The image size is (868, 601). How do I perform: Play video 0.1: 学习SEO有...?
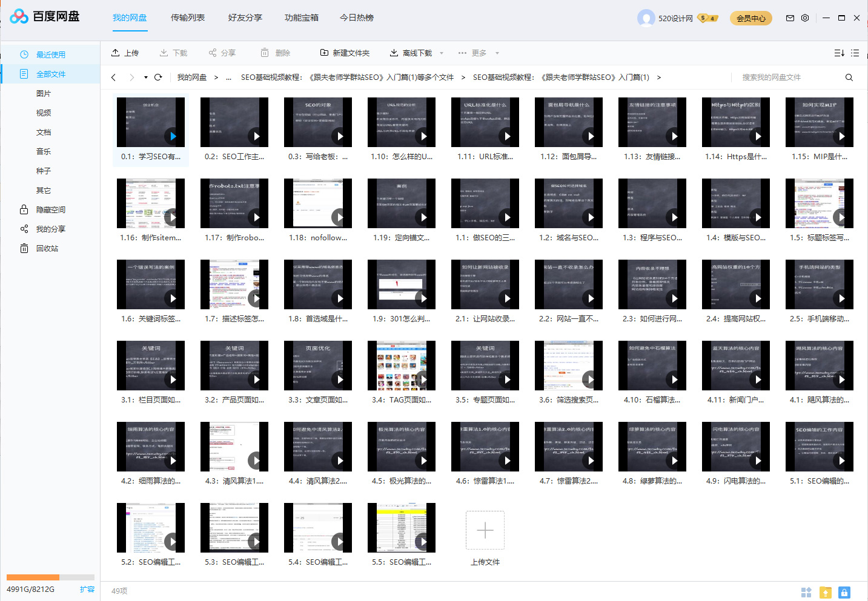[x=173, y=136]
